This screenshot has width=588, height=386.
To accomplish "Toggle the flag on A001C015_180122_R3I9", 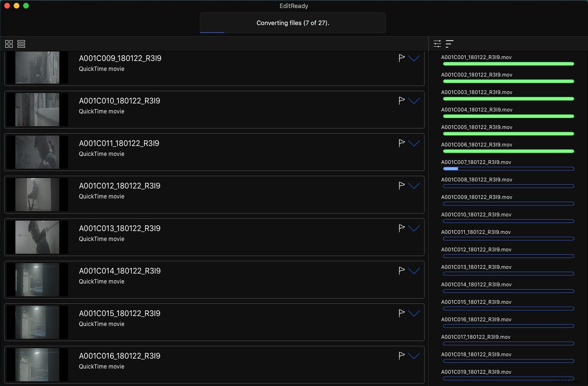I will click(401, 313).
